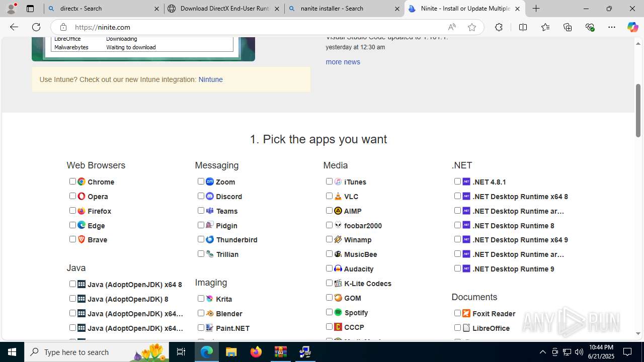Open File Explorer from taskbar

(x=231, y=352)
